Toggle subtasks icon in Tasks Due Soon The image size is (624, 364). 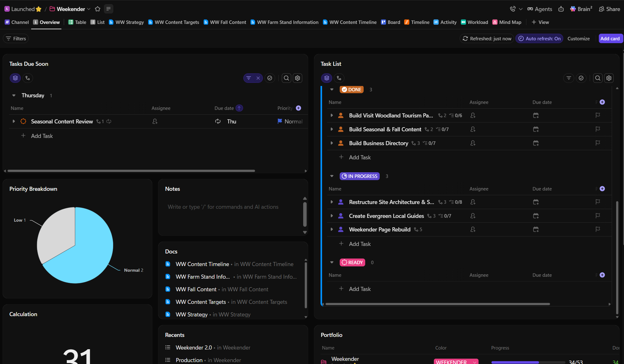coord(28,78)
